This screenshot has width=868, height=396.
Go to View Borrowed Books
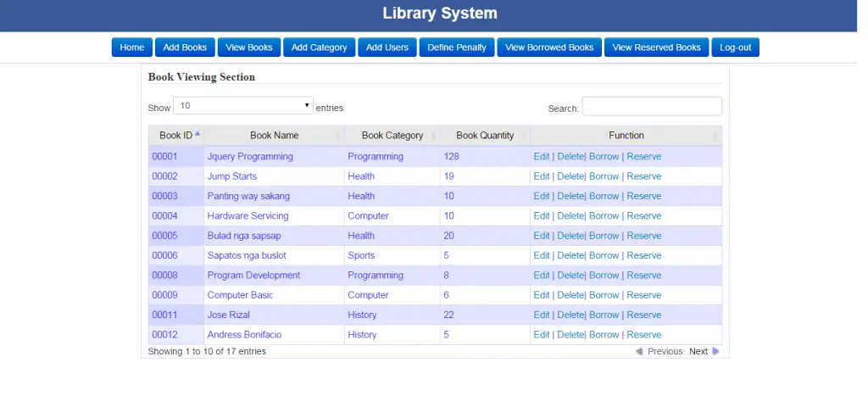click(549, 47)
